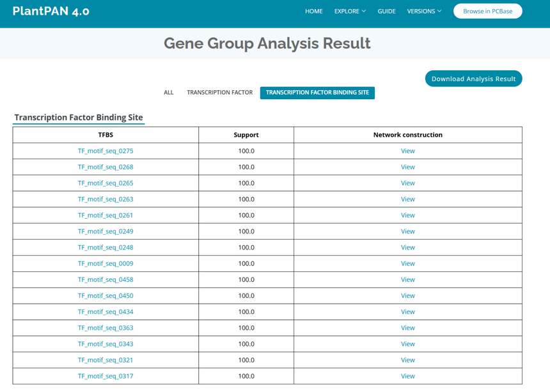Image resolution: width=550 pixels, height=392 pixels.
Task: Select the TRANSCRIPTION FACTOR BINDING SITE tab
Action: 317,93
